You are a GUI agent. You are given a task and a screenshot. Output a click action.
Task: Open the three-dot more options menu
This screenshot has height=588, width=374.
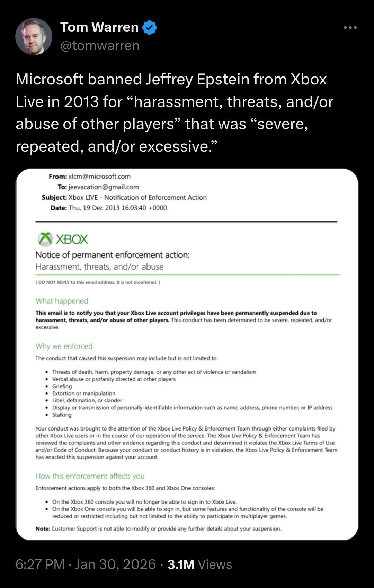[350, 28]
